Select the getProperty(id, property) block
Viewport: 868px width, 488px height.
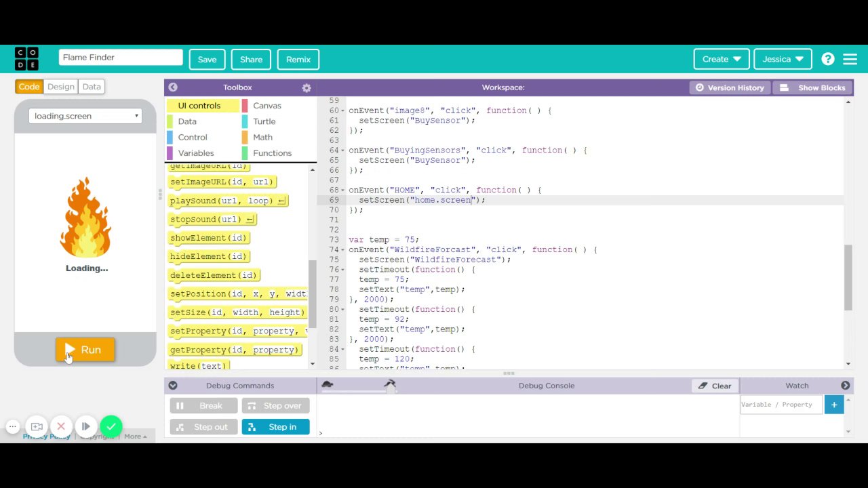(x=235, y=350)
